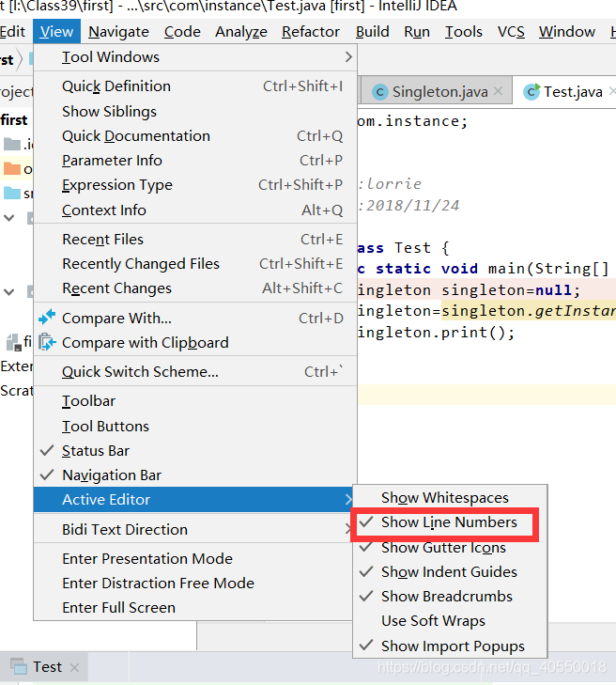Select Context Info menu item
This screenshot has height=685, width=616.
point(195,210)
